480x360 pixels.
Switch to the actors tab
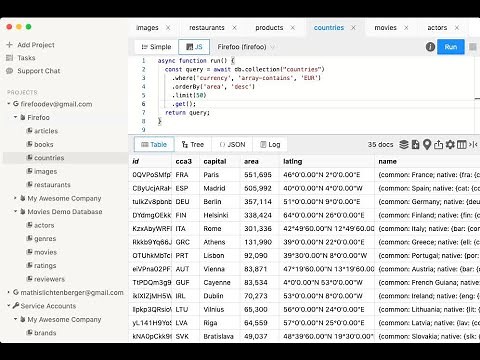[437, 28]
